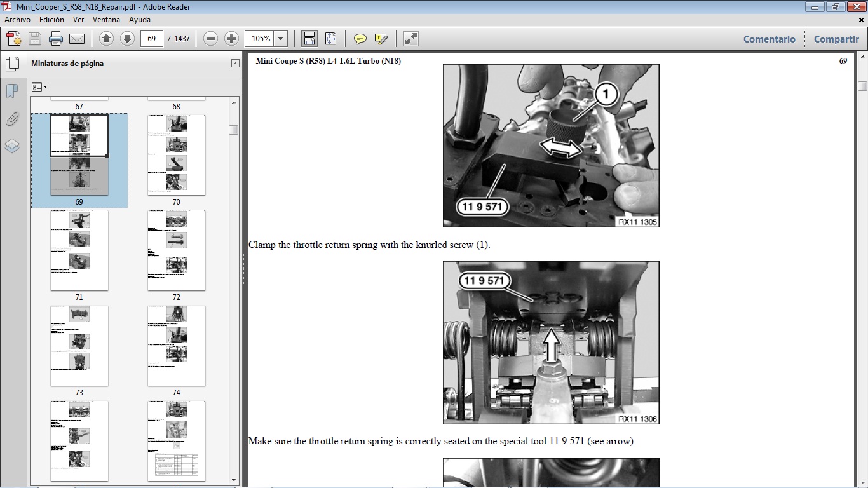868x488 pixels.
Task: Click the '/ 1437' total pages text
Action: click(x=179, y=39)
